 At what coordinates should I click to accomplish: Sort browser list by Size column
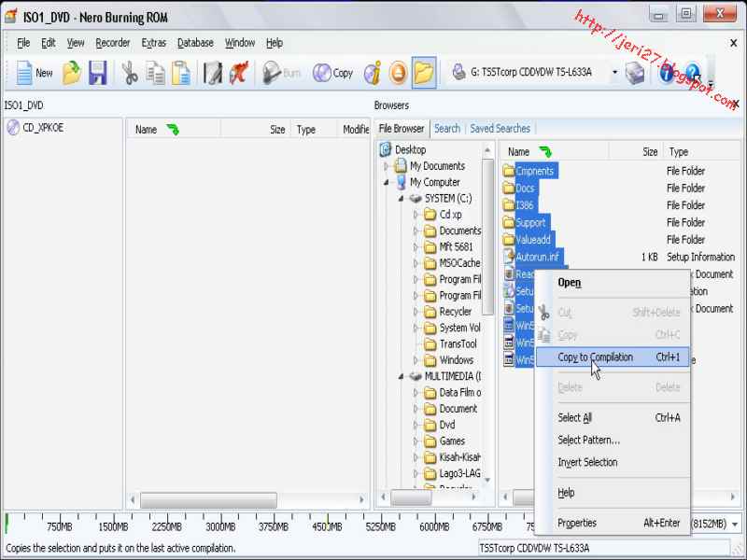637,152
